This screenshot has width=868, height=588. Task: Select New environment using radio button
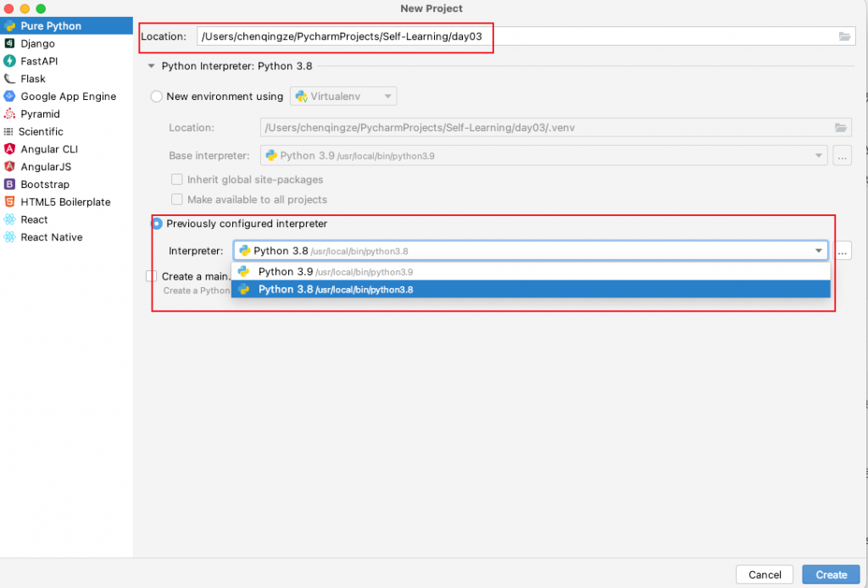157,97
